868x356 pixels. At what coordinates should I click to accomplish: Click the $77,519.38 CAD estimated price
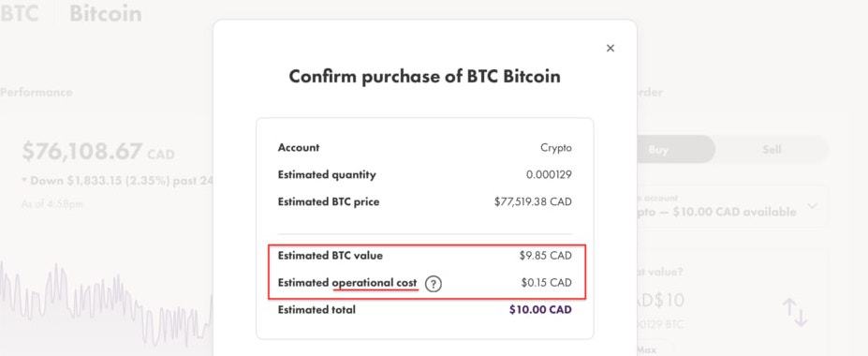533,201
